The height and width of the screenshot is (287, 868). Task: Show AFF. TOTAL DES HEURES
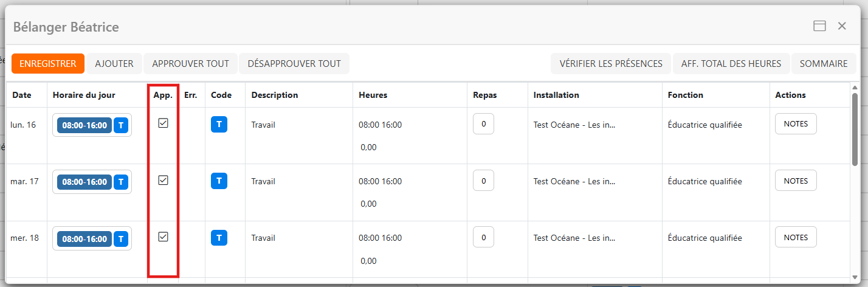731,64
